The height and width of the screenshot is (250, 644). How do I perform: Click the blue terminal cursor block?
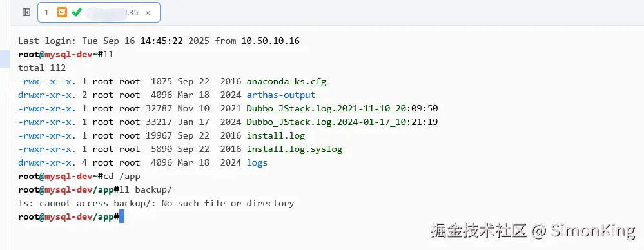coord(122,216)
